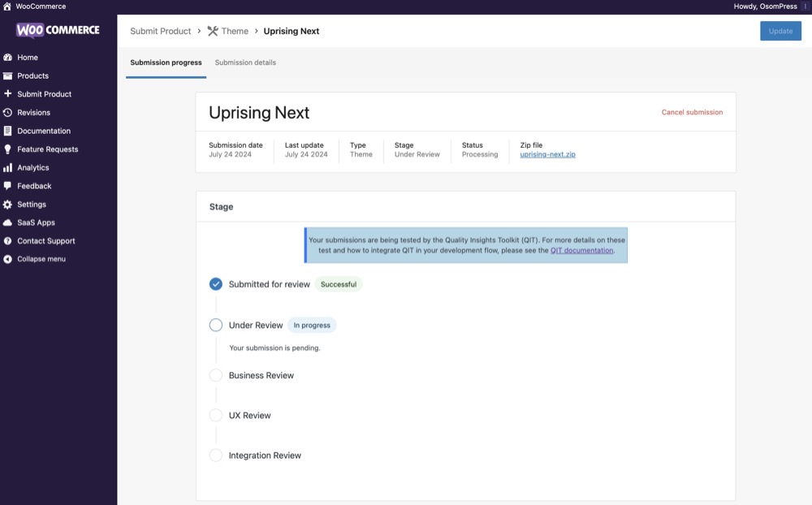The image size is (812, 505).
Task: Click the Stage section heading
Action: [x=221, y=207]
